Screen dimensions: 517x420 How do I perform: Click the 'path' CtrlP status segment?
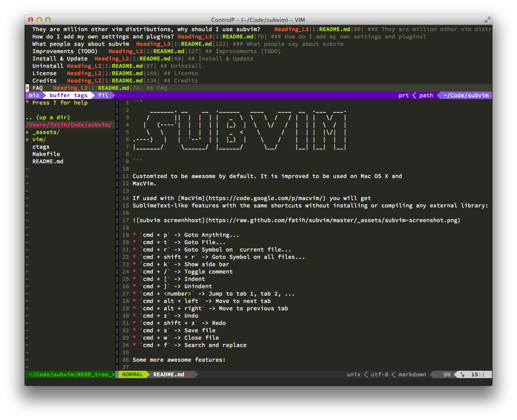tap(426, 95)
